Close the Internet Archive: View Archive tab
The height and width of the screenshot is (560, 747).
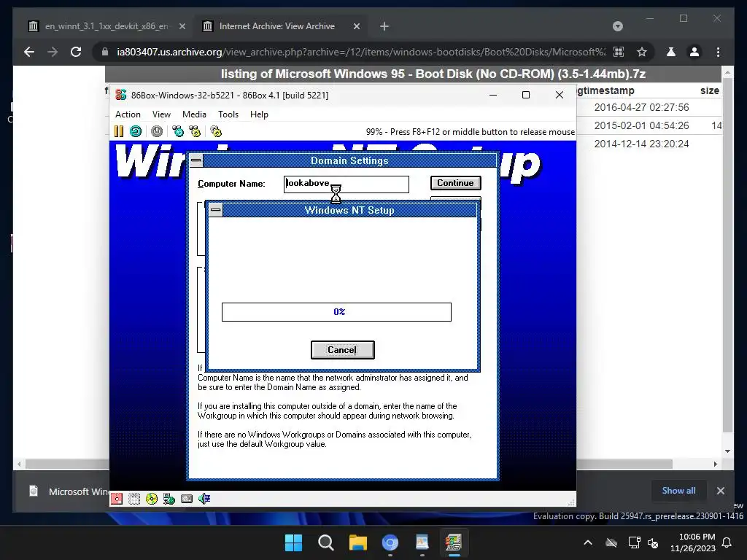356,26
